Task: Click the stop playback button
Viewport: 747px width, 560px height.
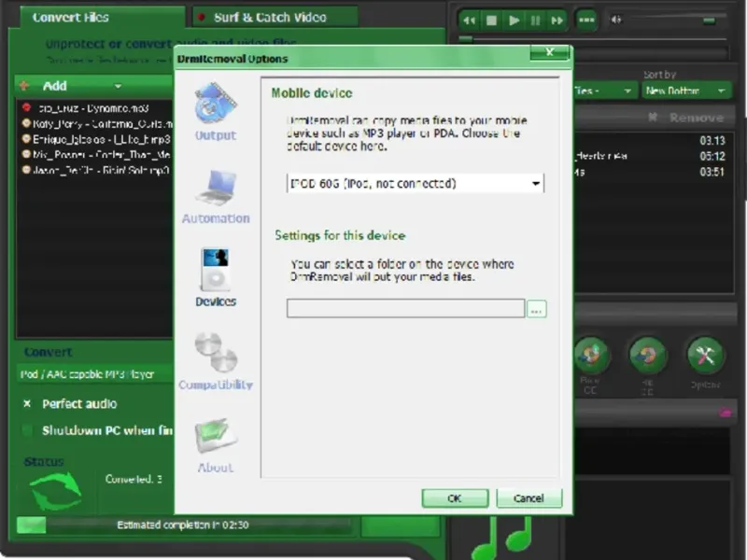Action: 491,21
